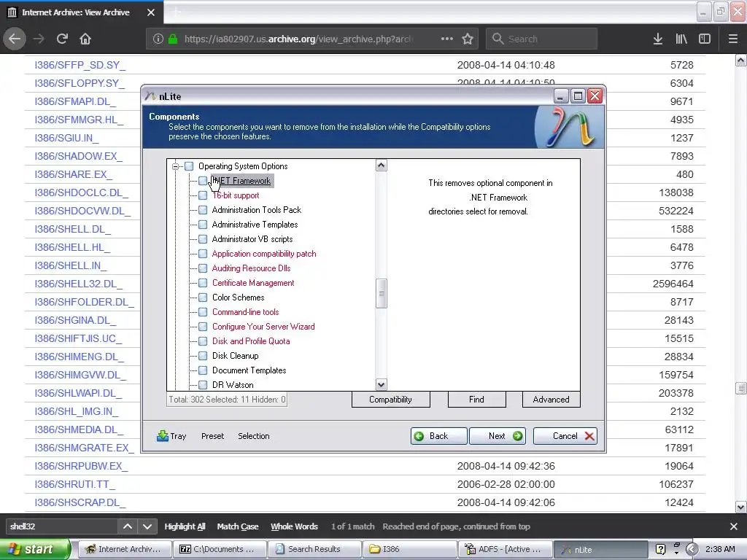This screenshot has width=747, height=560.
Task: Click the Compatibility button
Action: pyautogui.click(x=391, y=400)
